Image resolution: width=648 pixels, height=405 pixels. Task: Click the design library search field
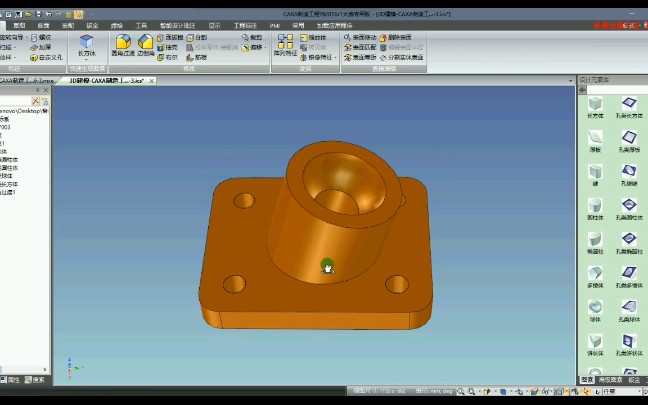tap(617, 90)
